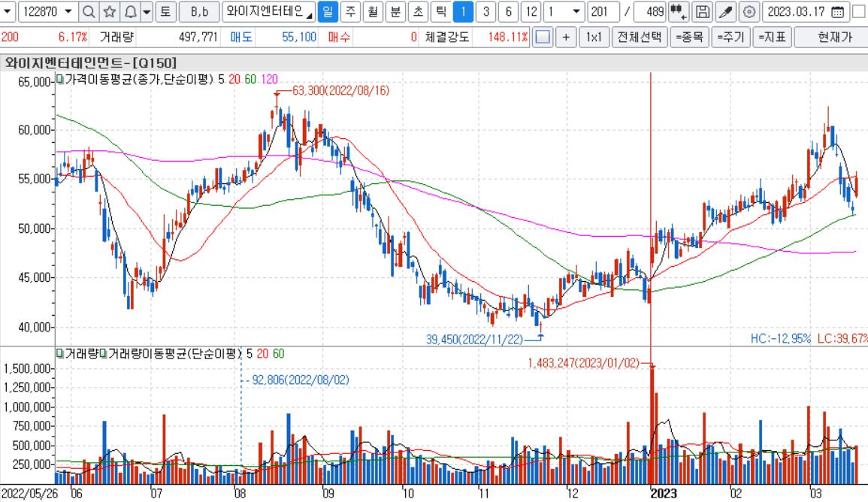Add stock to favorites with star icon
The width and height of the screenshot is (868, 502).
(110, 11)
